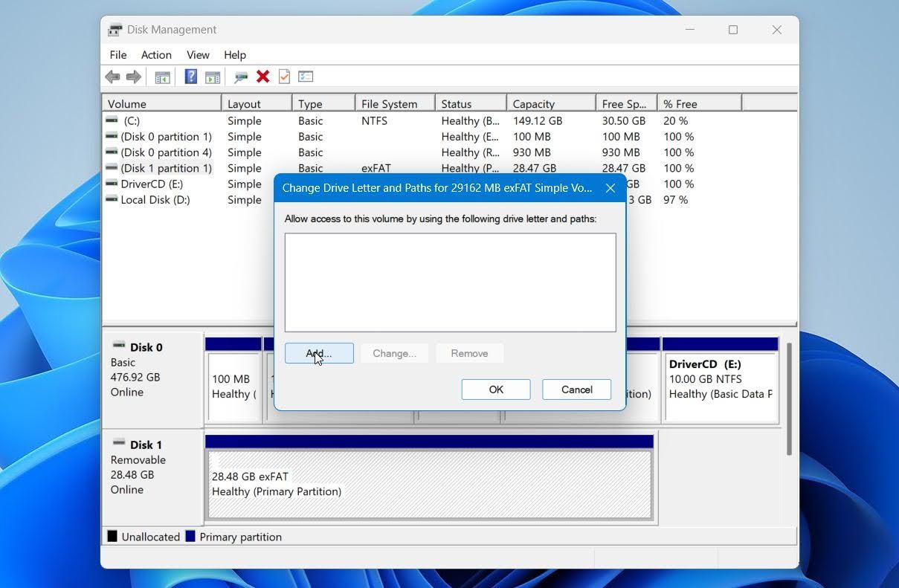Open the View menu
Image resolution: width=899 pixels, height=588 pixels.
(x=198, y=55)
